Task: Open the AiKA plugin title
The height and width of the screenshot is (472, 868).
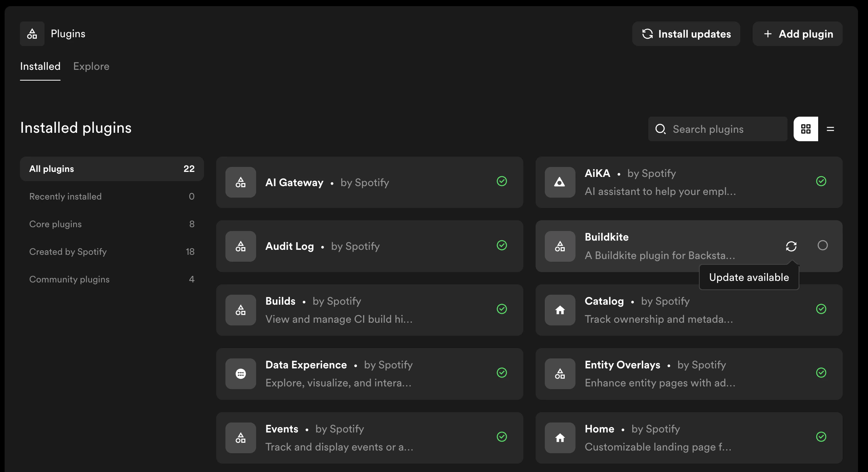Action: [597, 173]
